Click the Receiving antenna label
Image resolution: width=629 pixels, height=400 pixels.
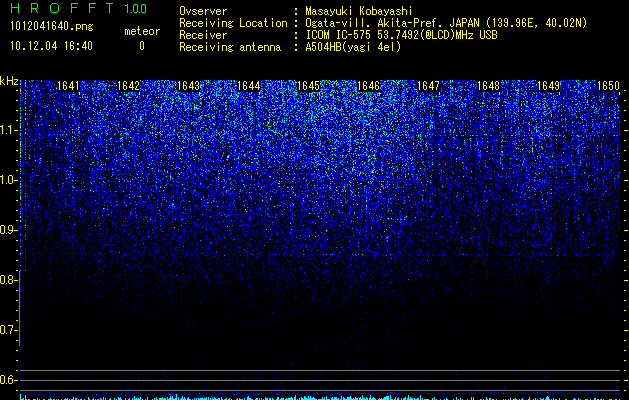[x=230, y=47]
